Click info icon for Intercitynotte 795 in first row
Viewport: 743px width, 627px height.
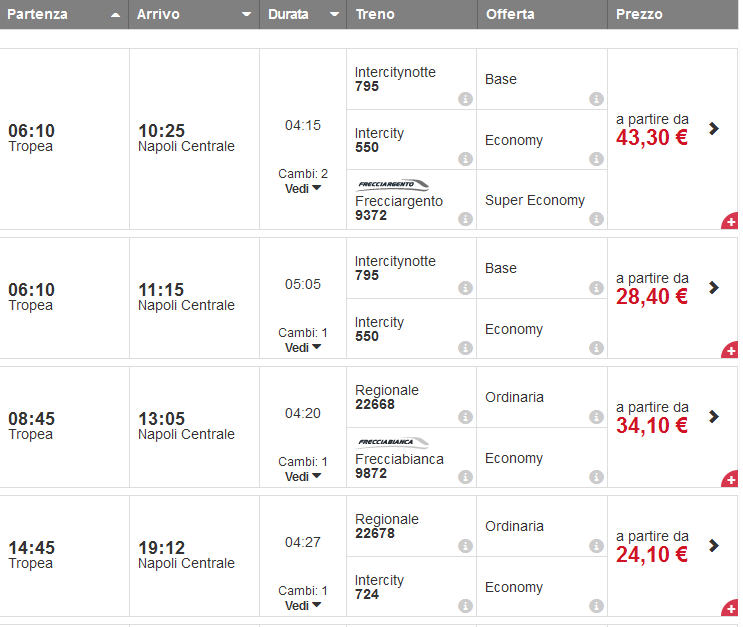click(x=465, y=99)
